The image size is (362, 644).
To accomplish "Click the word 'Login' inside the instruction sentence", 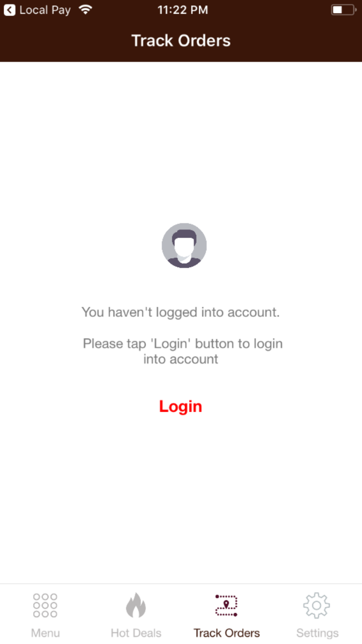I will click(x=171, y=344).
